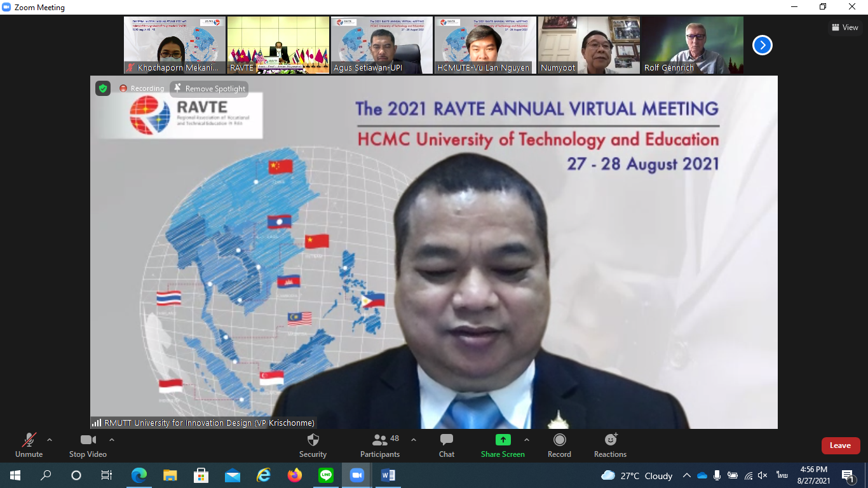Open weather widget 27°C Cloudy
This screenshot has height=488, width=868.
pos(637,475)
